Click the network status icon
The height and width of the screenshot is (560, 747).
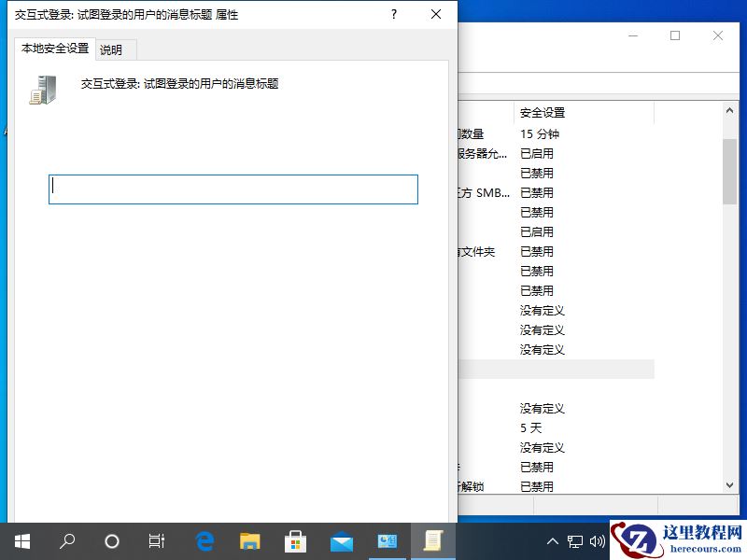tap(576, 541)
